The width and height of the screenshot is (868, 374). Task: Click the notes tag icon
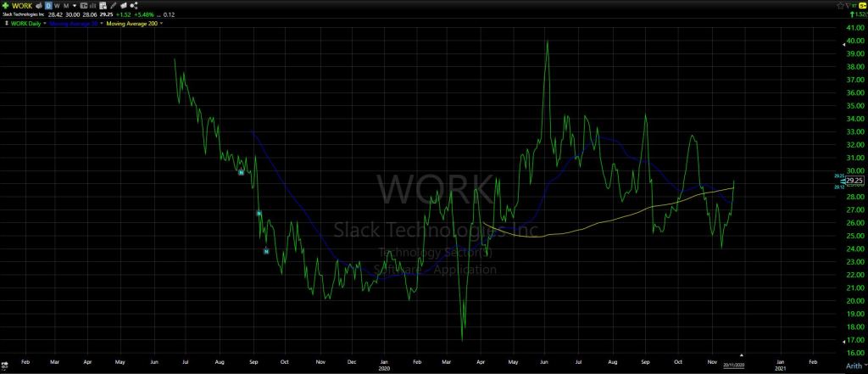[x=124, y=5]
